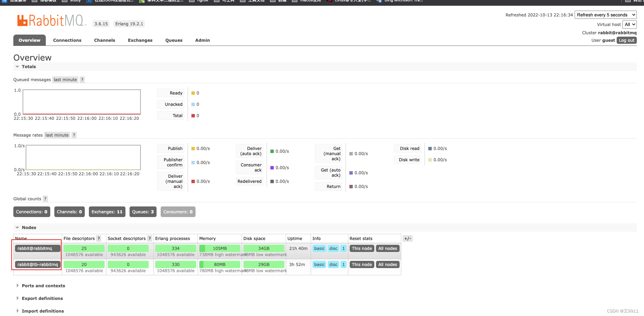Reset stats This node for rabbit@rabbitmq
Screen dimensions: 644x316
pyautogui.click(x=362, y=249)
